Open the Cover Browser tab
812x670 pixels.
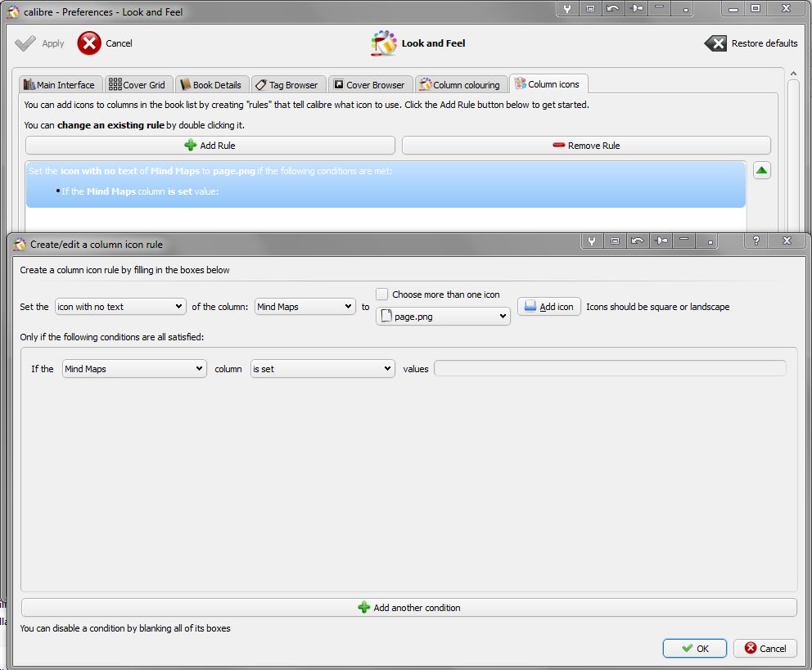point(369,84)
